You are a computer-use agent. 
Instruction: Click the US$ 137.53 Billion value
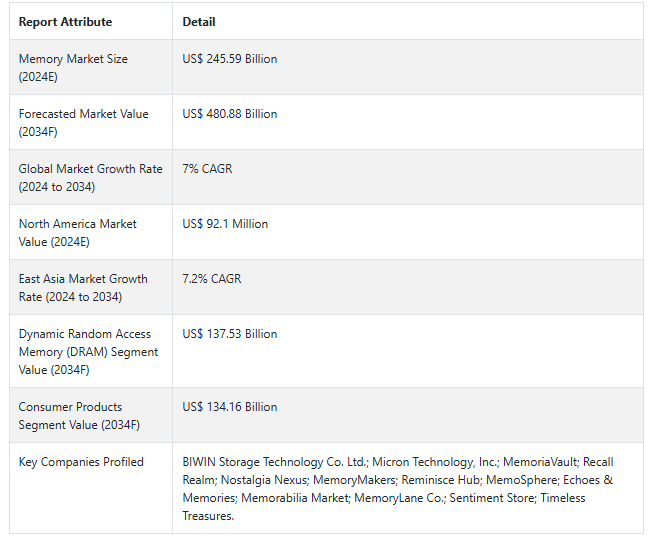[230, 334]
